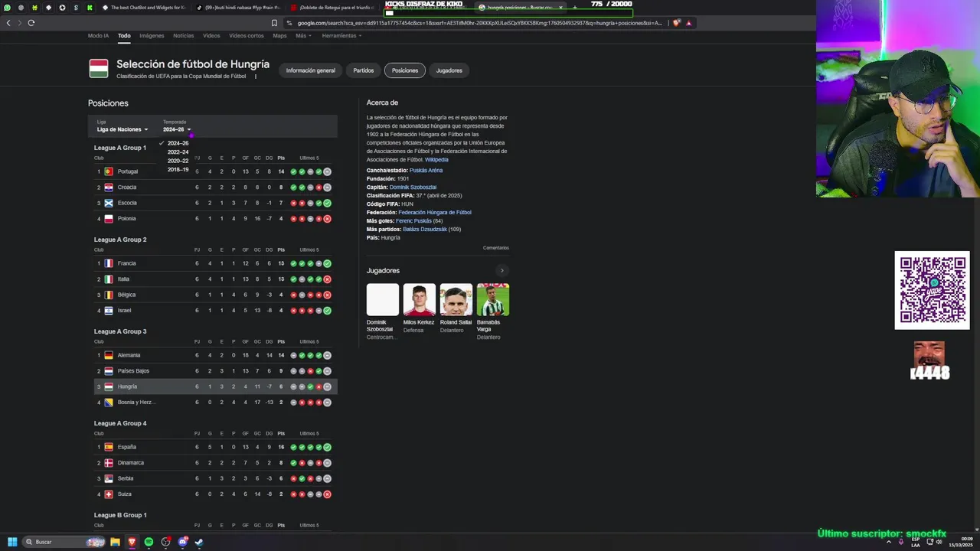Expand the Liga de Naciones league dropdown
Viewport: 980px width, 551px height.
[122, 129]
